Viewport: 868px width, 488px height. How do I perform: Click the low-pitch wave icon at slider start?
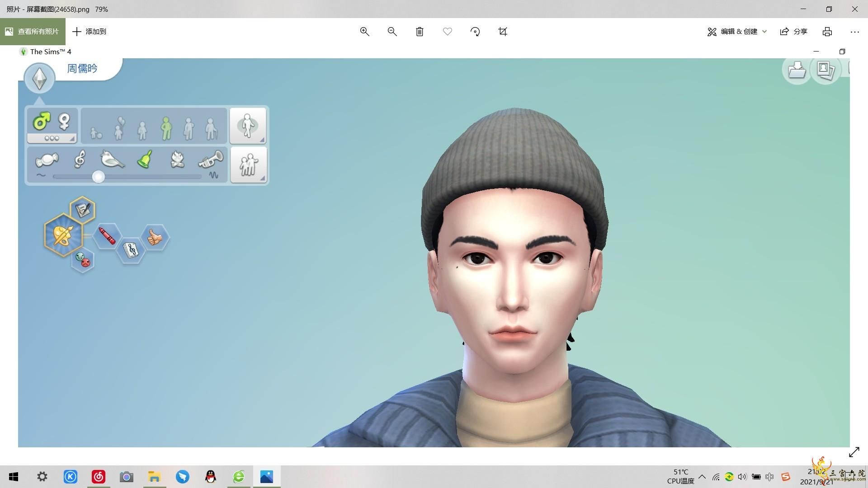coord(41,175)
